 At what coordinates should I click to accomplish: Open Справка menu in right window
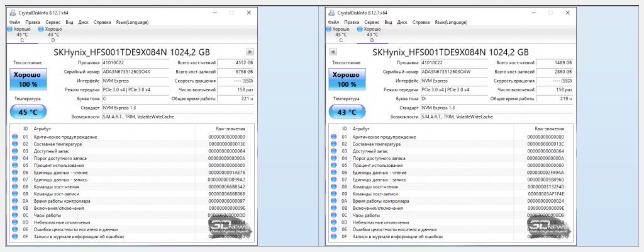pos(421,22)
